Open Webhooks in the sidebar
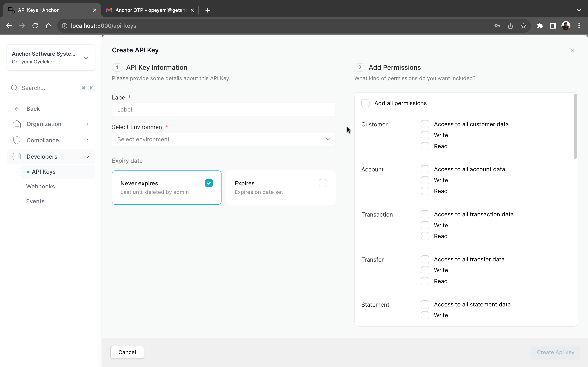 coord(41,186)
